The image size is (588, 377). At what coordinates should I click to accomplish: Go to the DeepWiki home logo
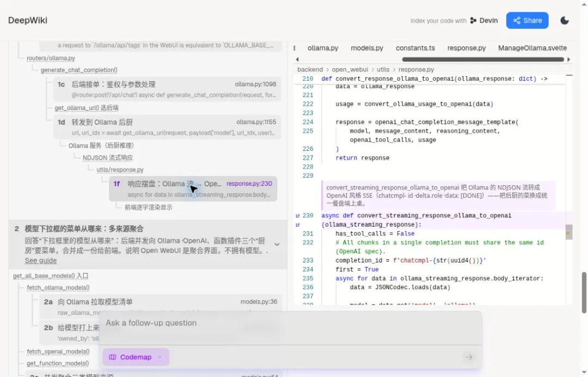[28, 20]
